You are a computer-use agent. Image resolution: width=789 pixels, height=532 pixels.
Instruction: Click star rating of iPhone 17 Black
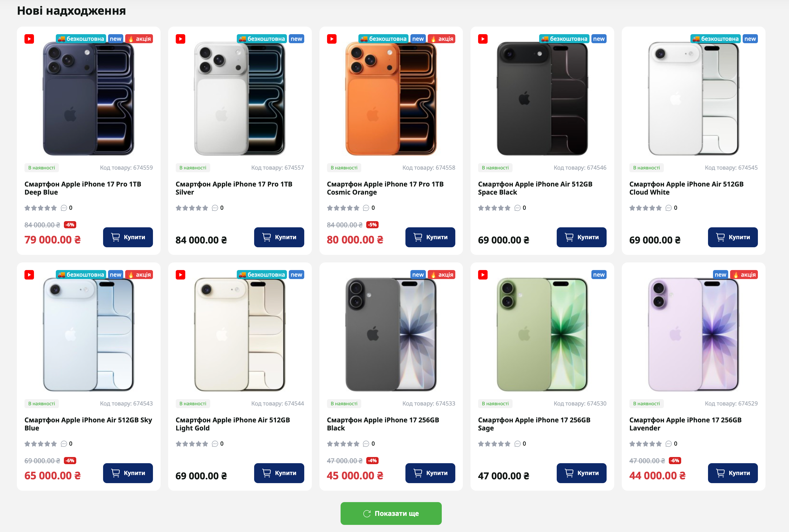pyautogui.click(x=342, y=444)
